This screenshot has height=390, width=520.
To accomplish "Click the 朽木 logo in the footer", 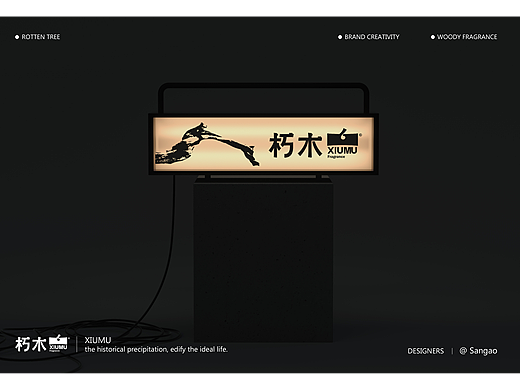I will 31,344.
